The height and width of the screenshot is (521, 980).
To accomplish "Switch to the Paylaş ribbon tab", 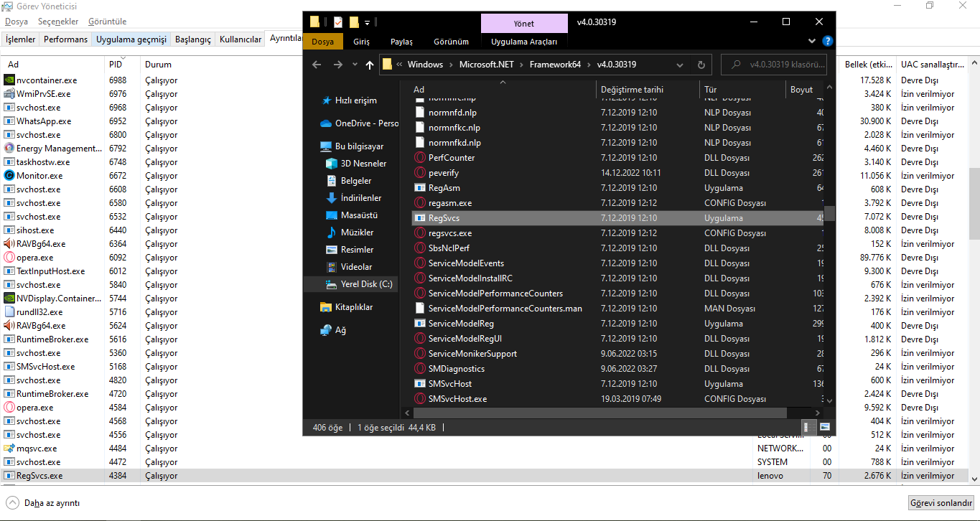I will point(401,42).
